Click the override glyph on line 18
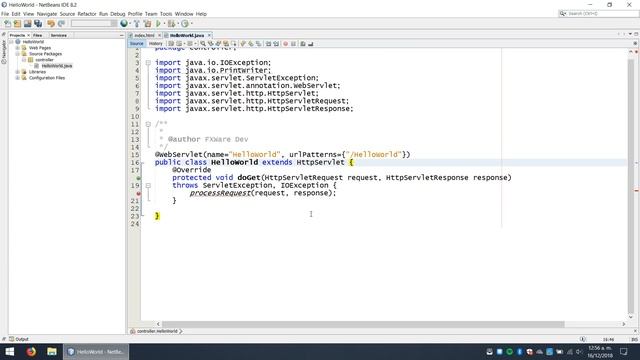 point(138,178)
